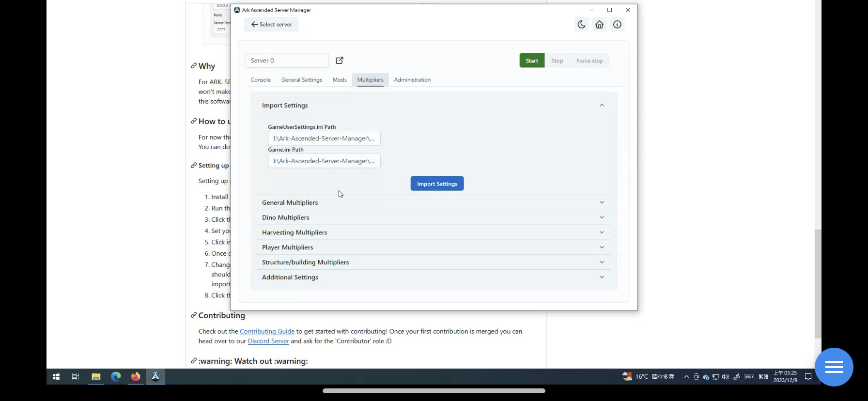Switch to the General Settings tab

click(x=301, y=80)
